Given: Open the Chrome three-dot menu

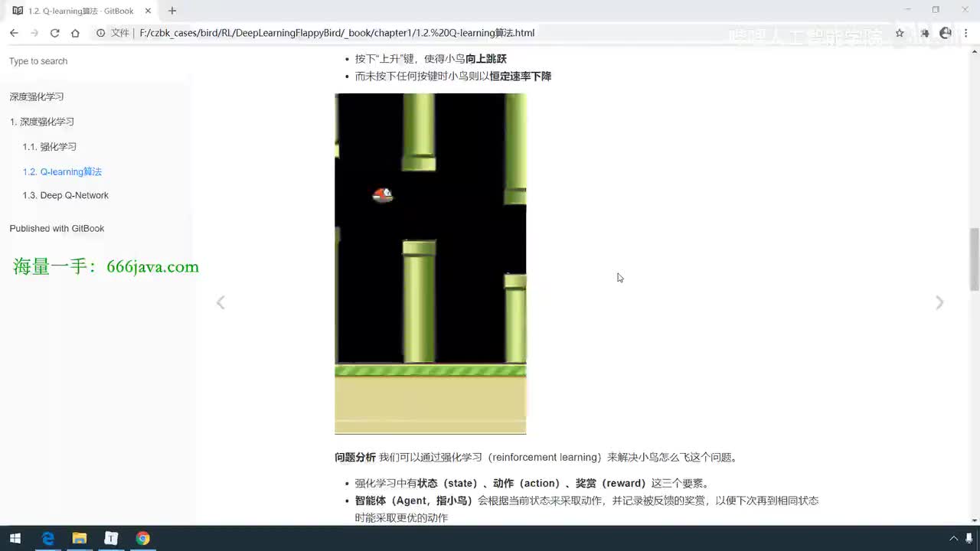Looking at the screenshot, I should pos(967,33).
